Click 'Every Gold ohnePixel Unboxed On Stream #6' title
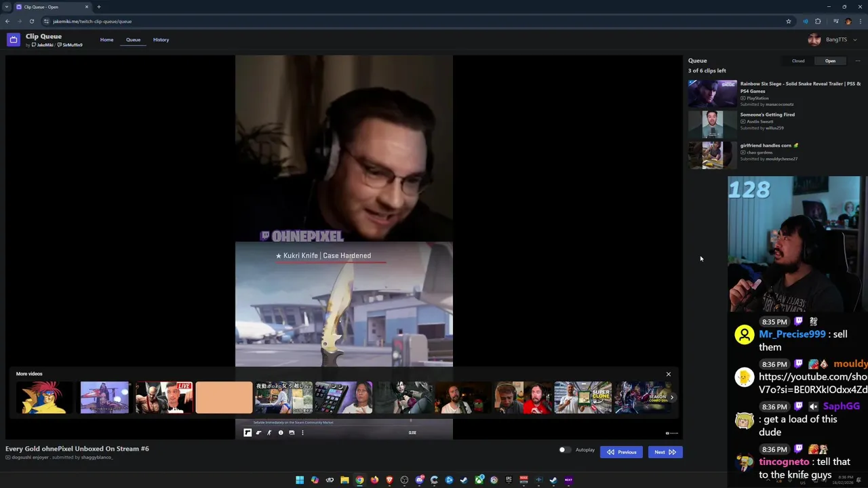The image size is (868, 488). tap(77, 449)
